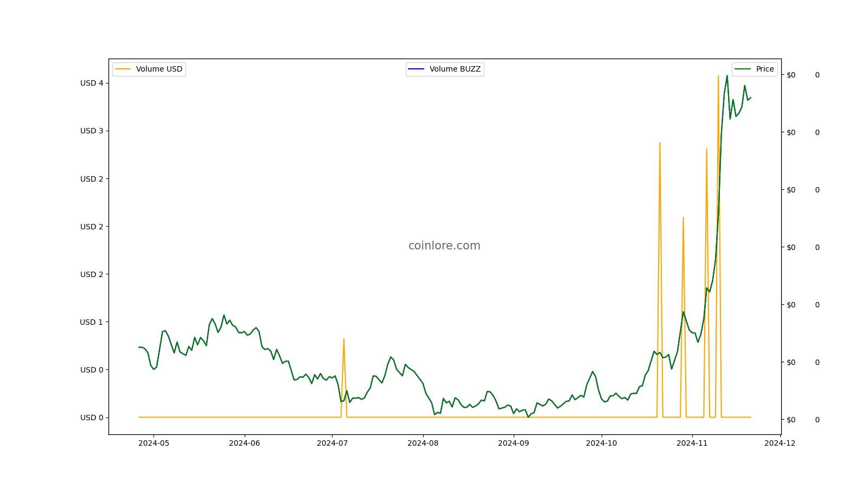Screen dimensions: 868x488
Task: Click the Volume BUZZ legend entry
Action: point(445,69)
